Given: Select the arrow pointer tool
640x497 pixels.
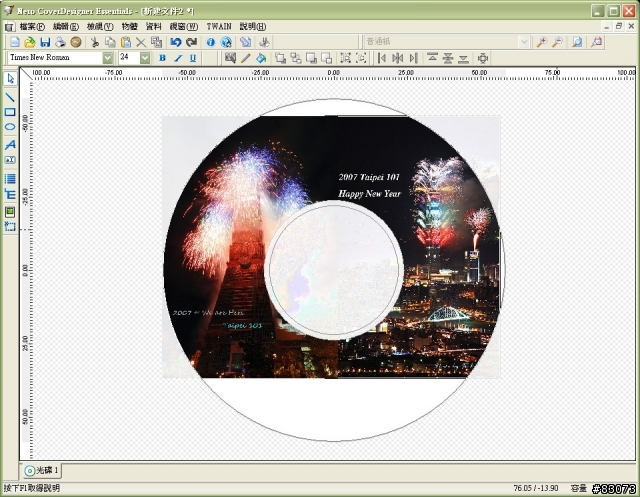Looking at the screenshot, I should tap(10, 78).
